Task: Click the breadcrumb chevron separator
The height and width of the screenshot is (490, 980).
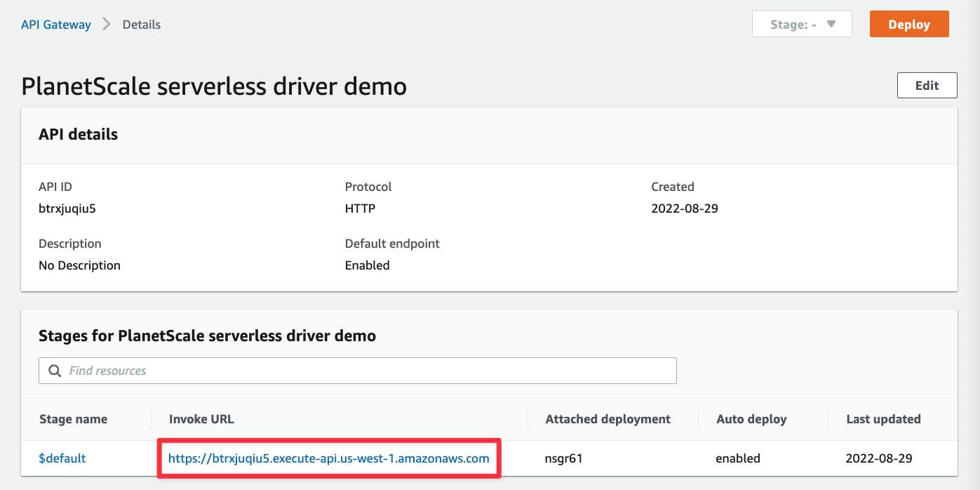Action: 107,25
